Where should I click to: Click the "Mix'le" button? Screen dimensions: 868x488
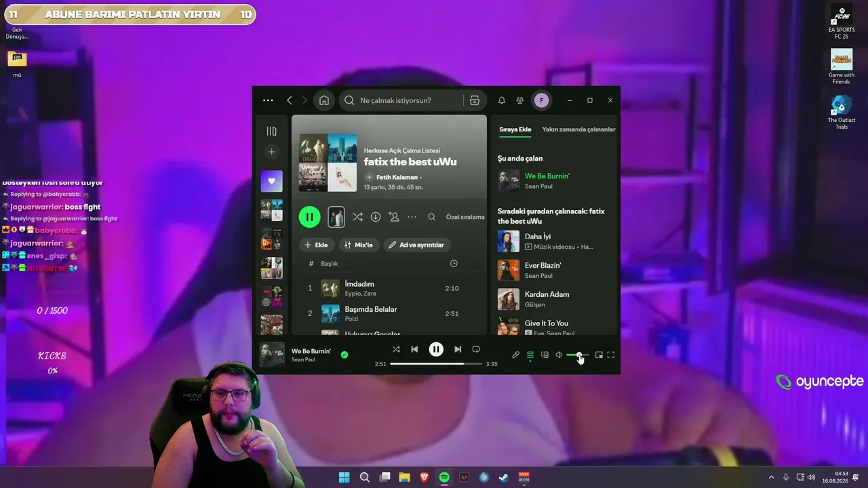tap(358, 245)
